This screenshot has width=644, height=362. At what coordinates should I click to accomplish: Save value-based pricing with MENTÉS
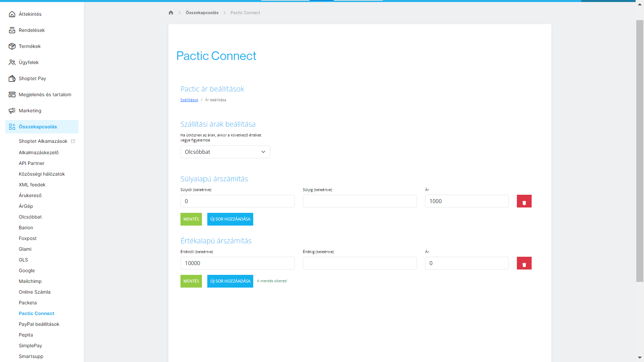[x=191, y=281]
